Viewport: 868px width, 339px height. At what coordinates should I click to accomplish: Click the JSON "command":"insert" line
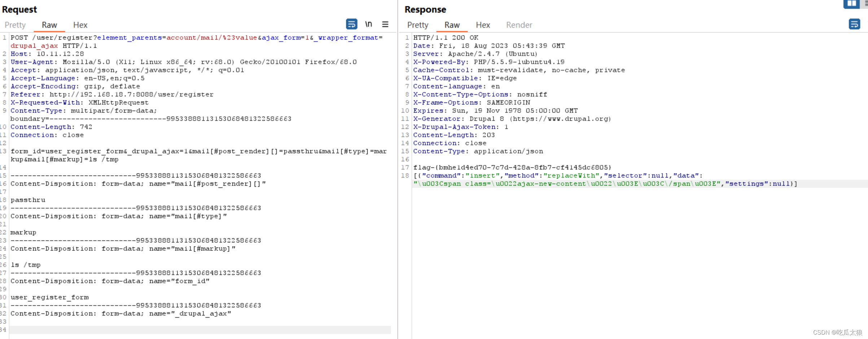(558, 176)
